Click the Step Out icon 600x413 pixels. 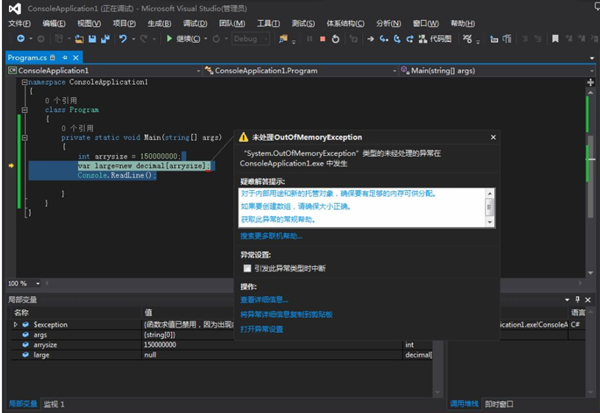(x=410, y=39)
